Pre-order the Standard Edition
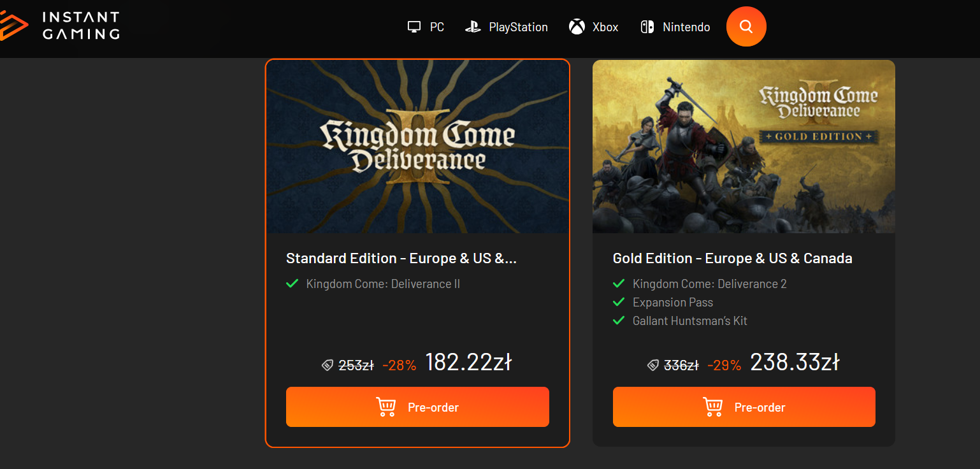Image resolution: width=980 pixels, height=469 pixels. (x=417, y=407)
